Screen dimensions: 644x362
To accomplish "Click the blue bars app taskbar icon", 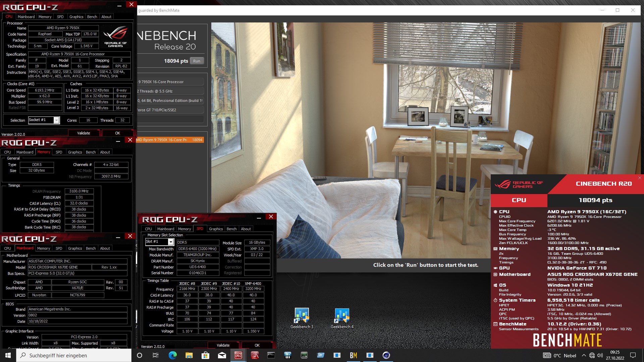I will pyautogui.click(x=287, y=355).
